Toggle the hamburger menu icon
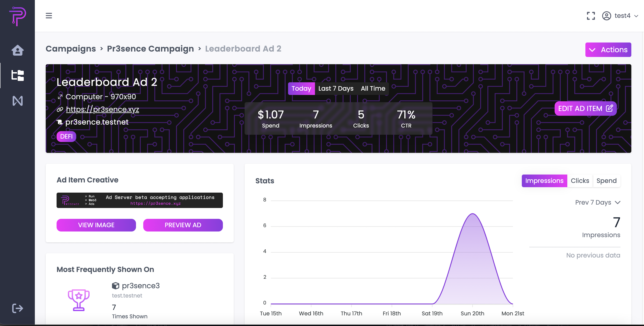 [x=49, y=16]
